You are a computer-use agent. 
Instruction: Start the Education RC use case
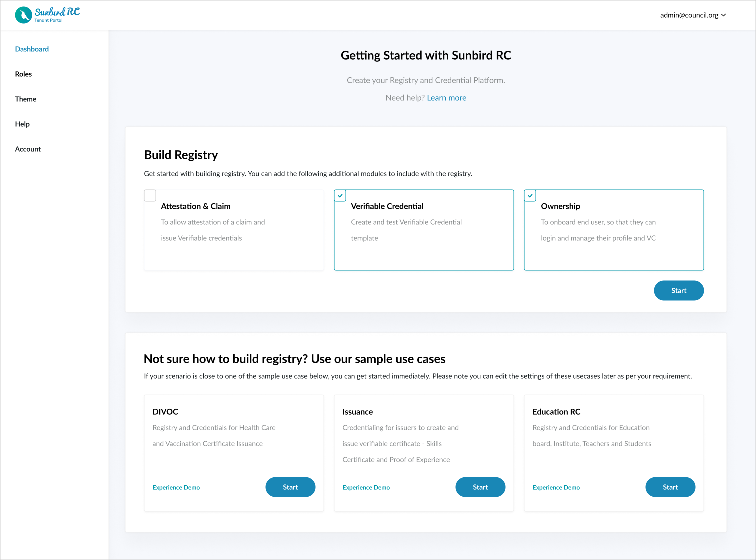tap(670, 487)
